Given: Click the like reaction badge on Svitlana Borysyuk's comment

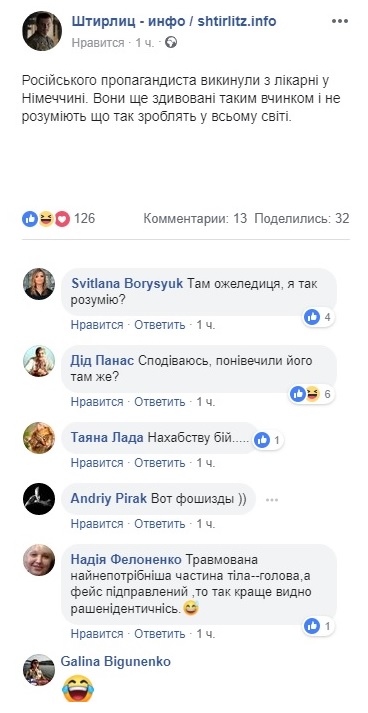Looking at the screenshot, I should [319, 317].
